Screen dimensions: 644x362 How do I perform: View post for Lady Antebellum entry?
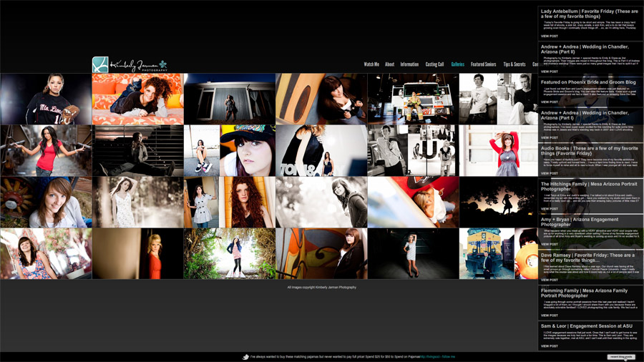(549, 36)
